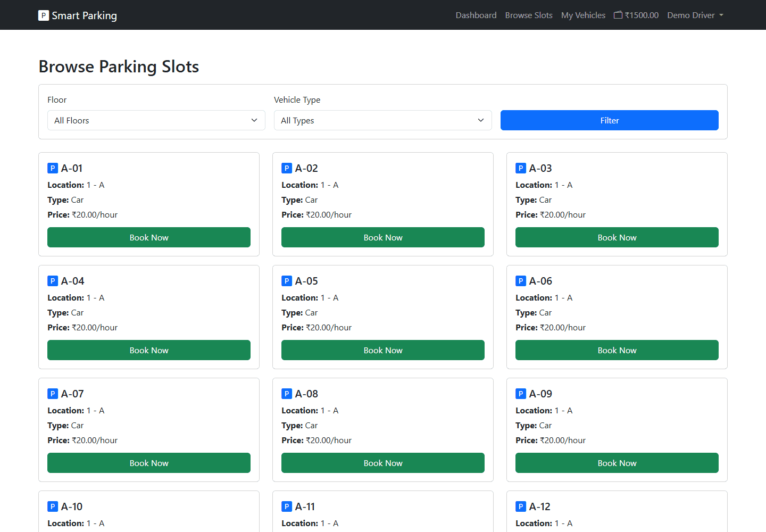The width and height of the screenshot is (766, 532).
Task: Expand the Demo Driver account menu
Action: [x=695, y=15]
